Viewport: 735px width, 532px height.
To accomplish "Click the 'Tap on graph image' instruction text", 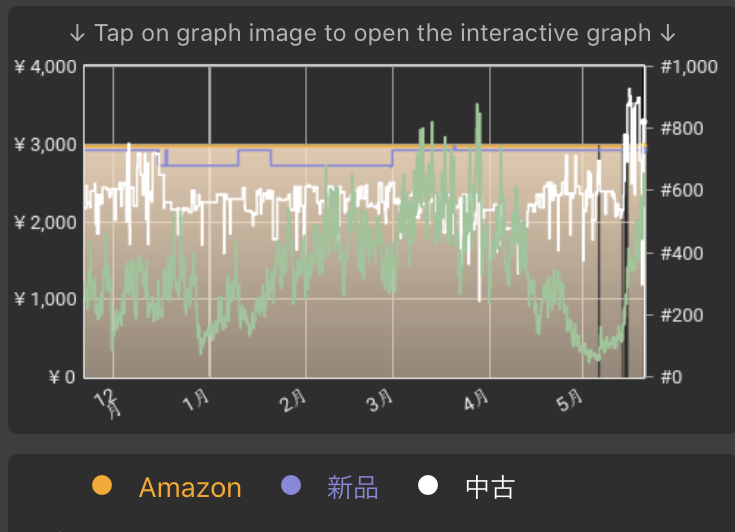I will [372, 33].
